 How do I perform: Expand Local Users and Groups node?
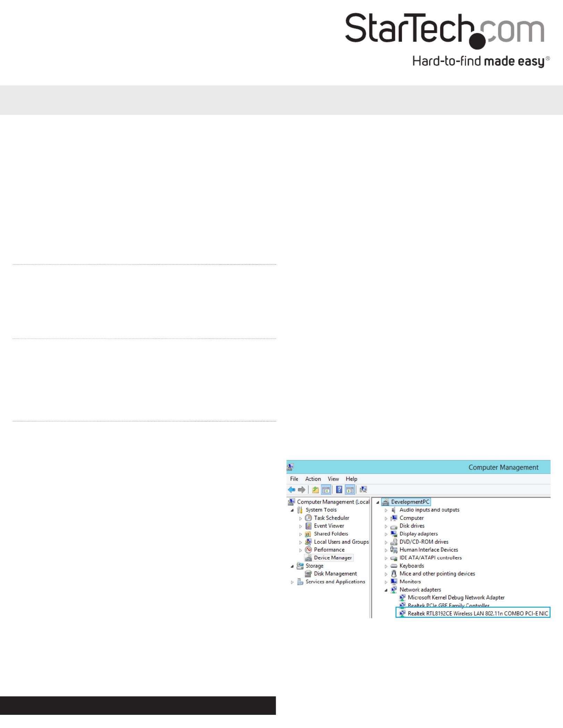tap(300, 542)
